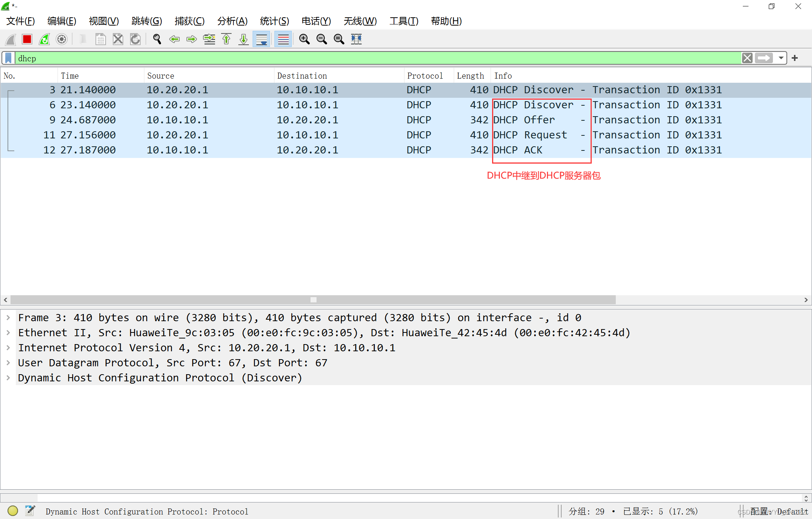
Task: Expand the Frame 3 details
Action: (x=8, y=318)
